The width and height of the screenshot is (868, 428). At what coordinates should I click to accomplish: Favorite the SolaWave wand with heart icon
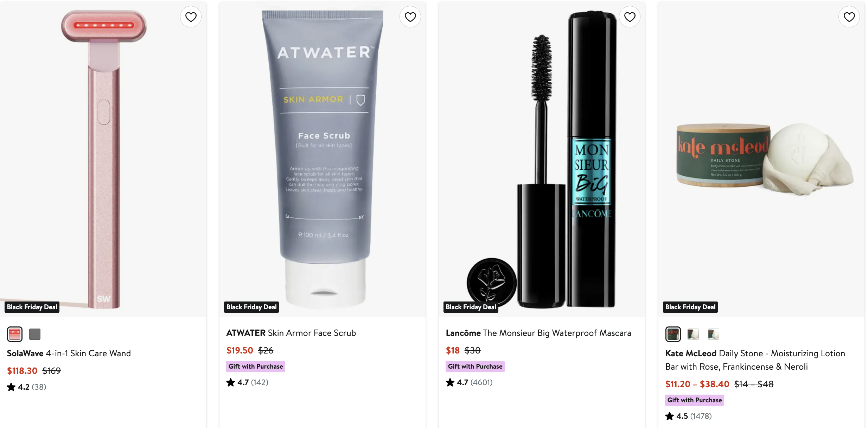coord(191,17)
